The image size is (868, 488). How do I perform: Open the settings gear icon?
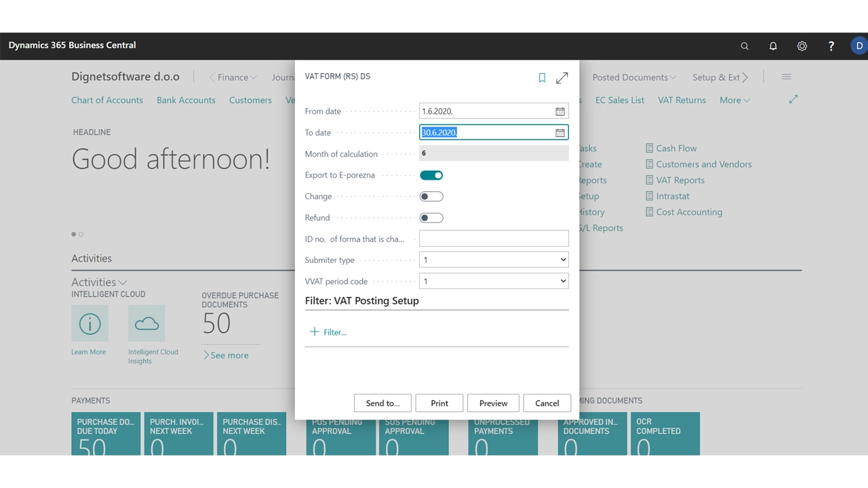[802, 46]
